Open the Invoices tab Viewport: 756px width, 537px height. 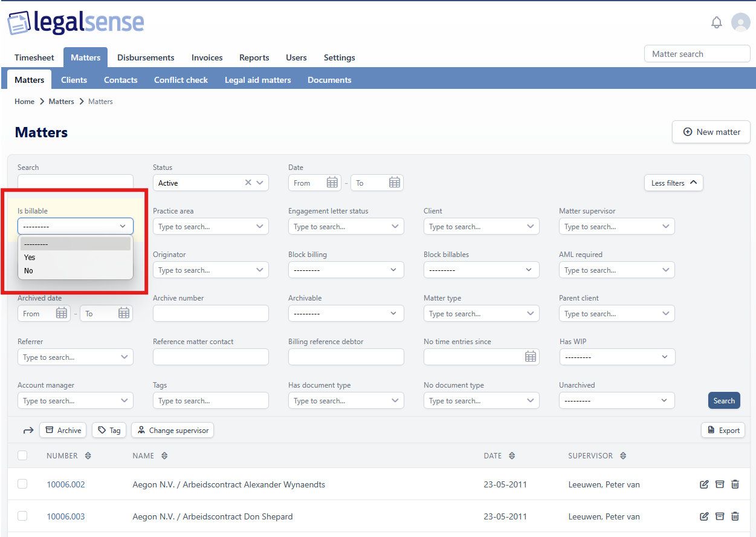coord(207,57)
